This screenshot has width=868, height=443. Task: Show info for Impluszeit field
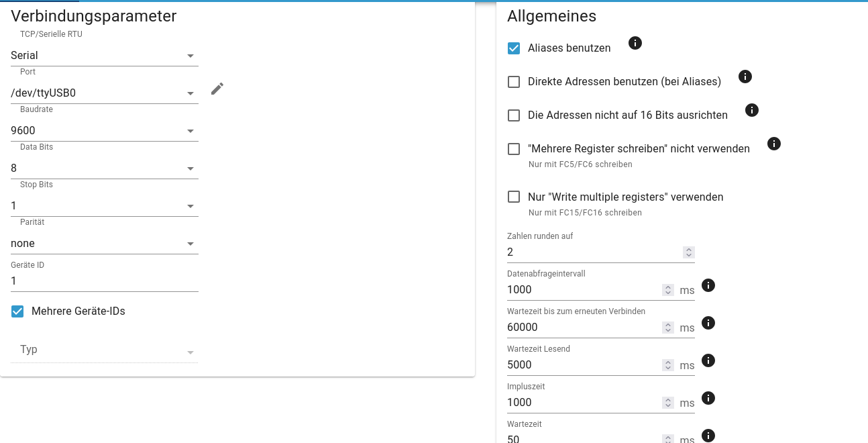pyautogui.click(x=708, y=398)
